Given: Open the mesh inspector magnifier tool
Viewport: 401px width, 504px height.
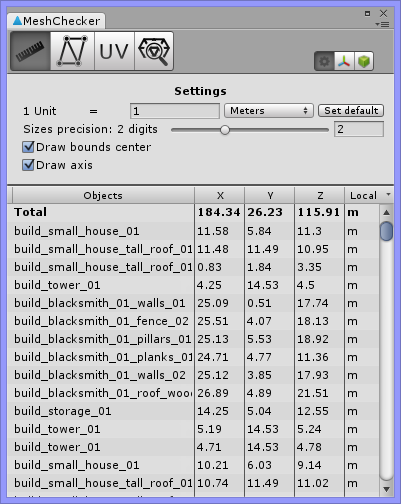Looking at the screenshot, I should [154, 51].
